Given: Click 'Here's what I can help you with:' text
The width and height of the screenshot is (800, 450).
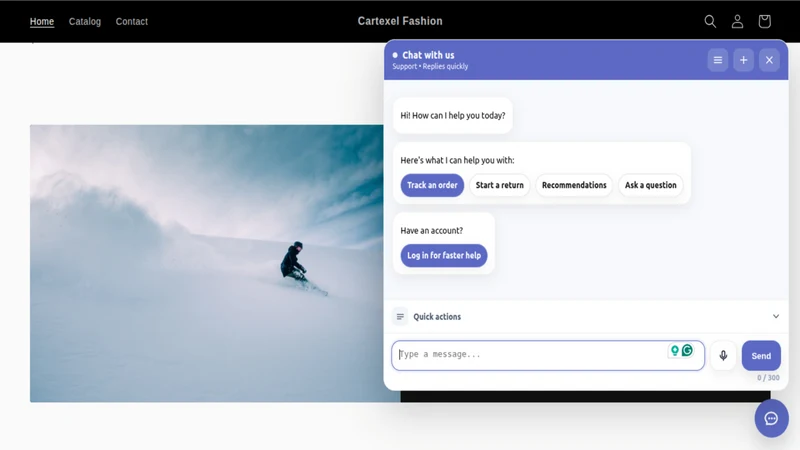Looking at the screenshot, I should 457,160.
